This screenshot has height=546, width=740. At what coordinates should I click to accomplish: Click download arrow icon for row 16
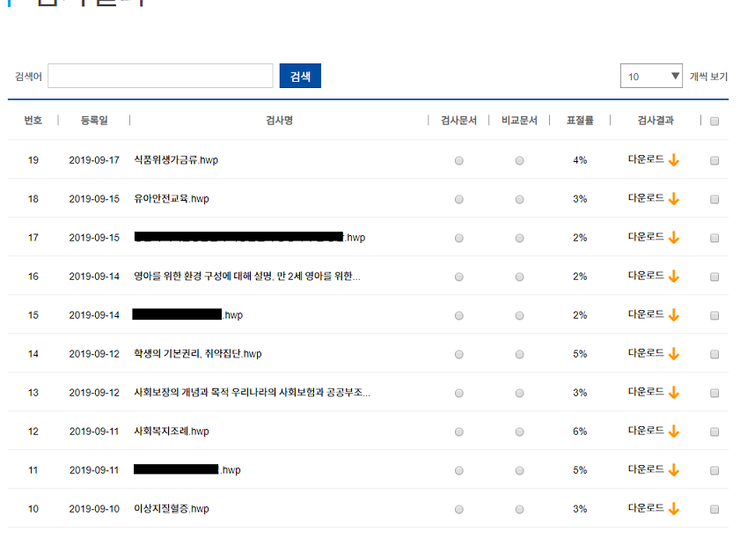pos(674,276)
